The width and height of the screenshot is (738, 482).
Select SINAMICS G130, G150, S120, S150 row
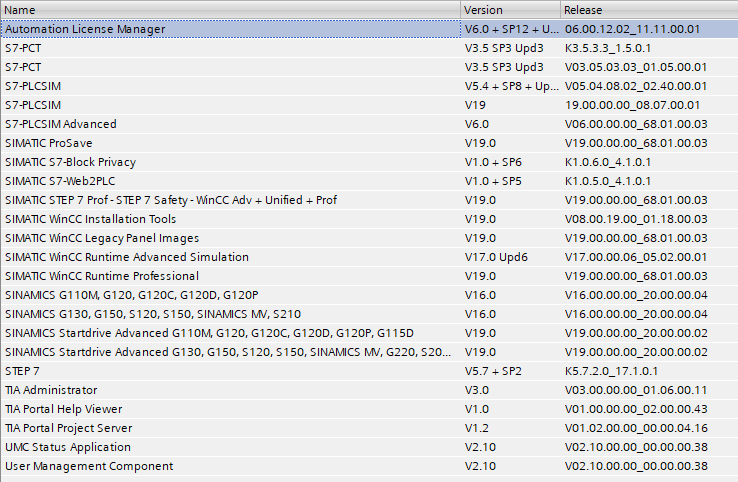(x=369, y=314)
